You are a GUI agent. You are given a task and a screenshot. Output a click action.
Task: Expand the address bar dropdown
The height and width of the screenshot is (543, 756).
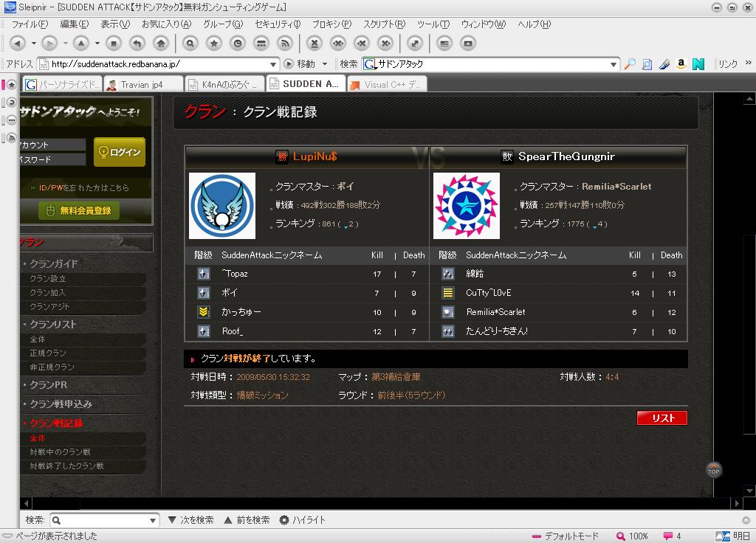[x=273, y=64]
